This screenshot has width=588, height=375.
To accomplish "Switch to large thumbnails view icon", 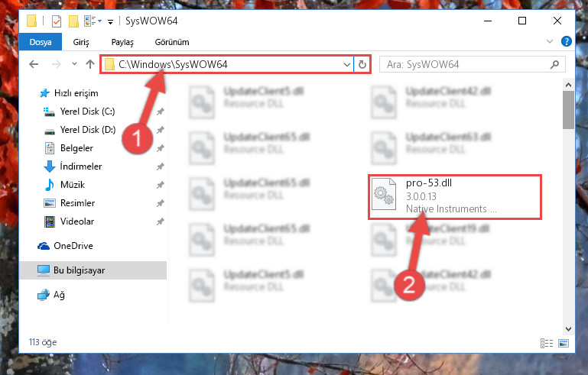I will [564, 343].
